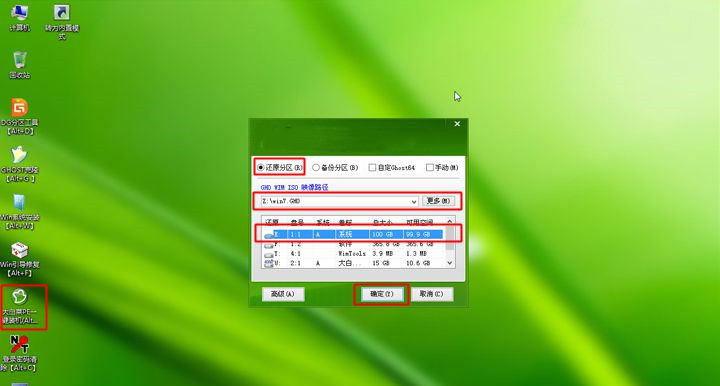
Task: Enable 自定Ghost64 checkbox
Action: tap(372, 168)
